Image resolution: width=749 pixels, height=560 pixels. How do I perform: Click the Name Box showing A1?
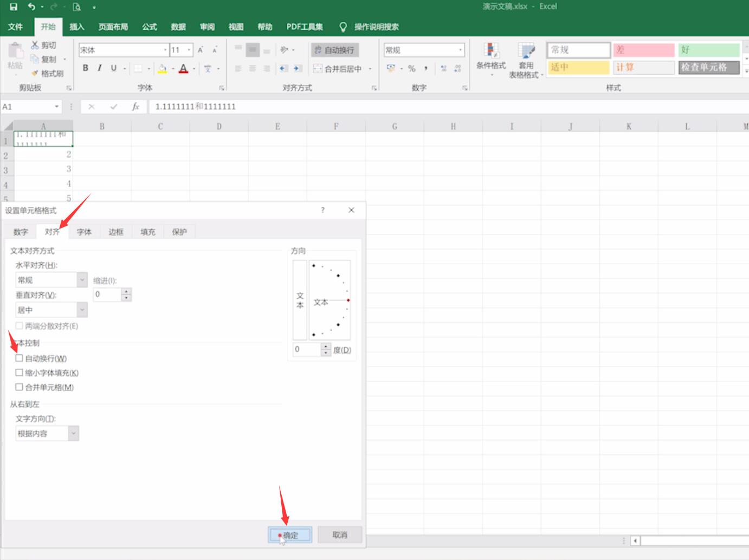[27, 107]
